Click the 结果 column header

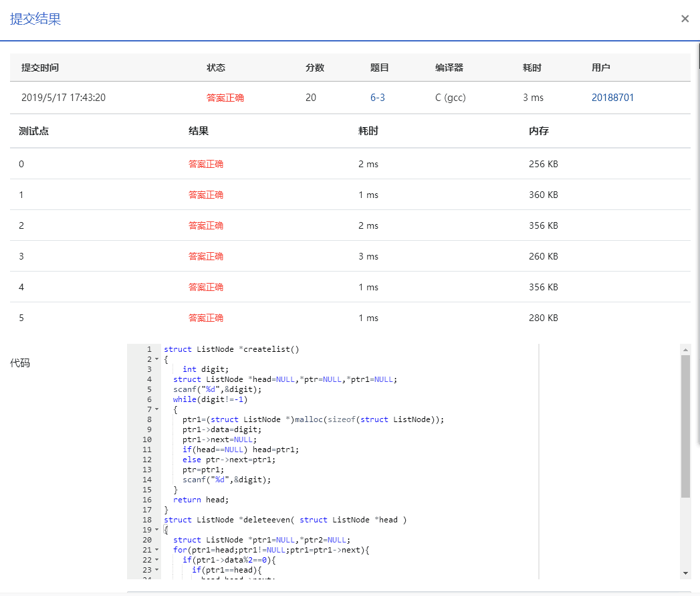click(199, 131)
